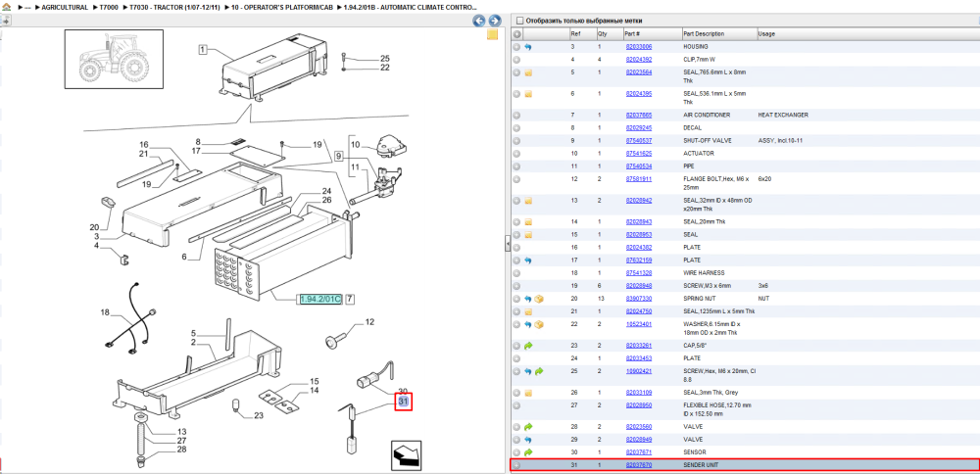Click green arrow icon in Ref 25 SCREW row

pyautogui.click(x=539, y=371)
